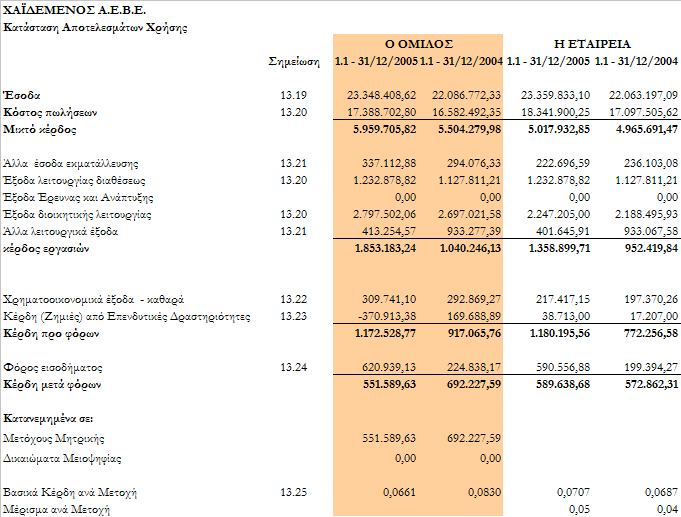Click the Κέρδη μετά φόρων row label
Viewport: 681px width, 517px height.
click(52, 385)
